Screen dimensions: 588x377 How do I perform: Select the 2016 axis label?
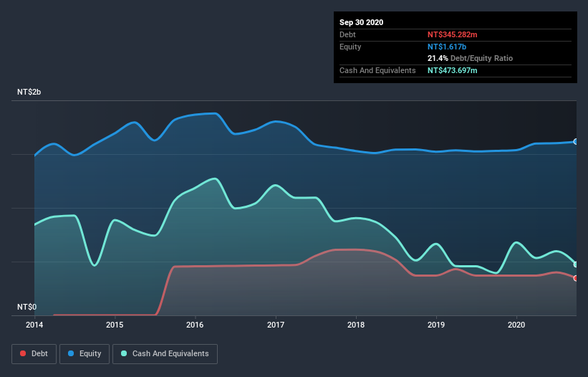click(x=195, y=325)
